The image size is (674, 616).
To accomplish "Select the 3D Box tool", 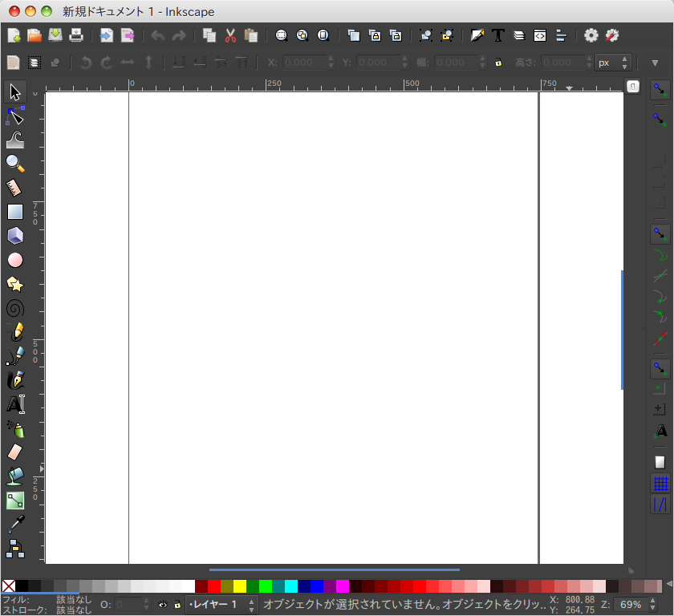I will [x=15, y=236].
